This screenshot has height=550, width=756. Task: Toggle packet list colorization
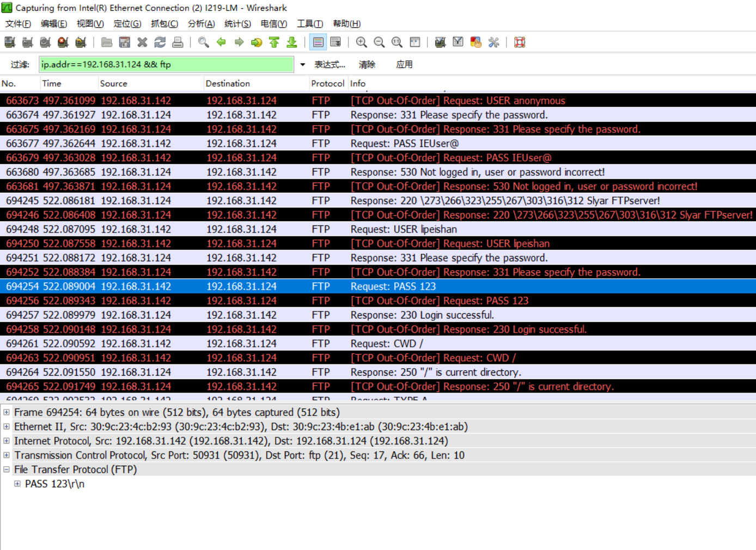318,42
